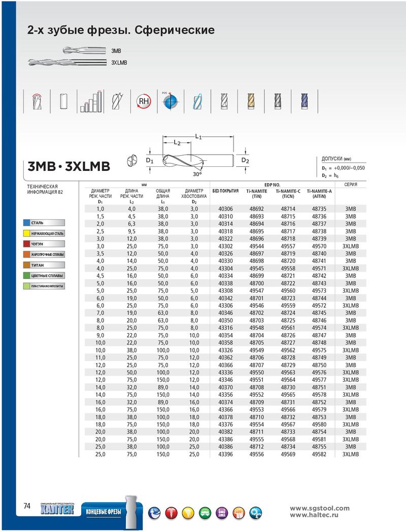Click the red medical caduceus circle icon
The height and width of the screenshot is (532, 406).
[171, 513]
